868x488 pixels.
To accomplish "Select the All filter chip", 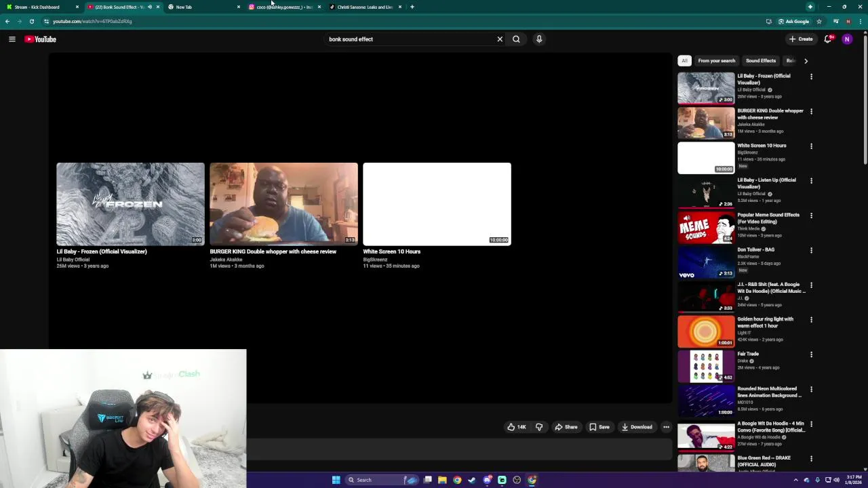I will point(684,61).
